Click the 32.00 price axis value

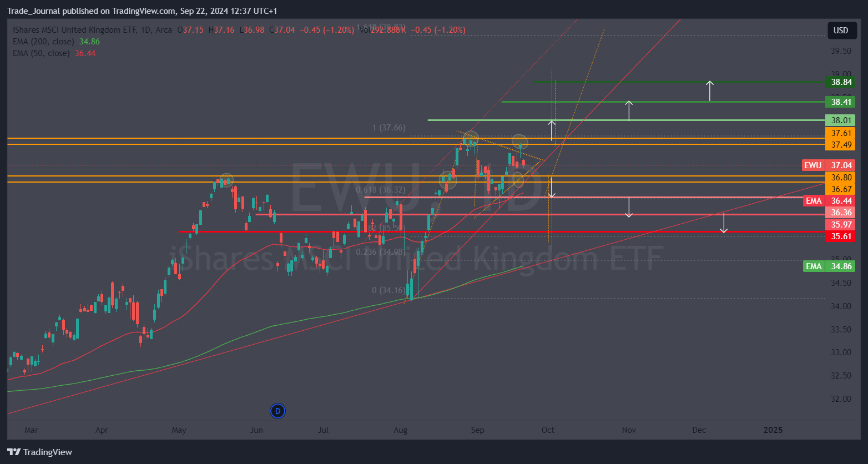pos(841,399)
